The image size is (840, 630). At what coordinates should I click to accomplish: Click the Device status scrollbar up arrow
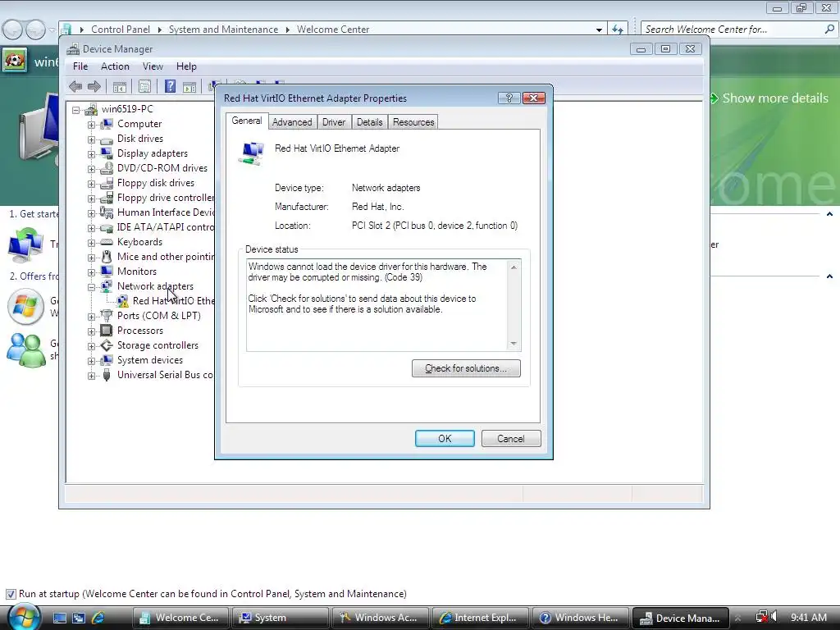coord(514,267)
